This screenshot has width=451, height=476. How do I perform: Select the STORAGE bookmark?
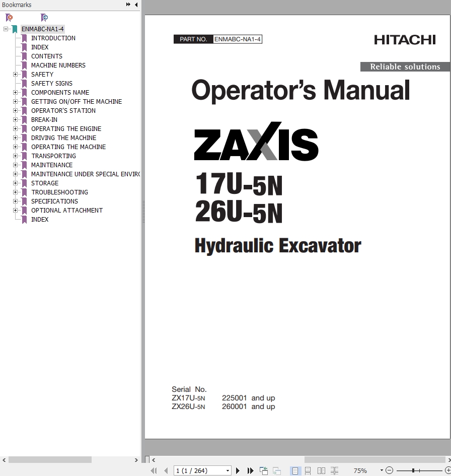45,183
